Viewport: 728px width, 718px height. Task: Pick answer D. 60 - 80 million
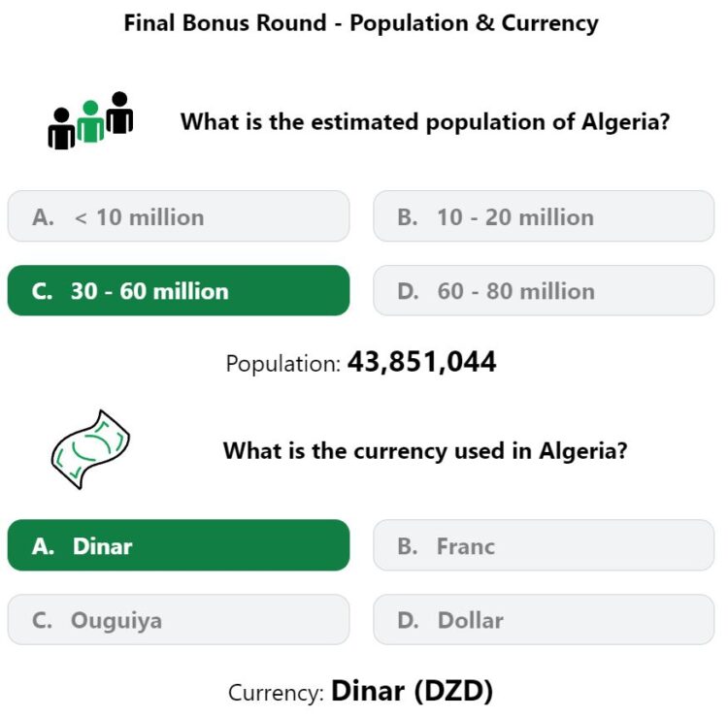tap(544, 290)
